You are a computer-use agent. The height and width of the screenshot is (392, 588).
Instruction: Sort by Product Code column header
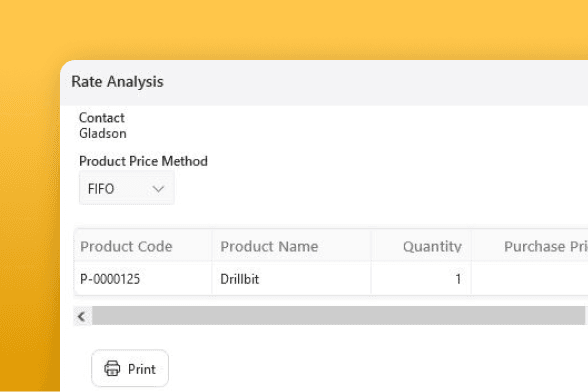tap(126, 246)
